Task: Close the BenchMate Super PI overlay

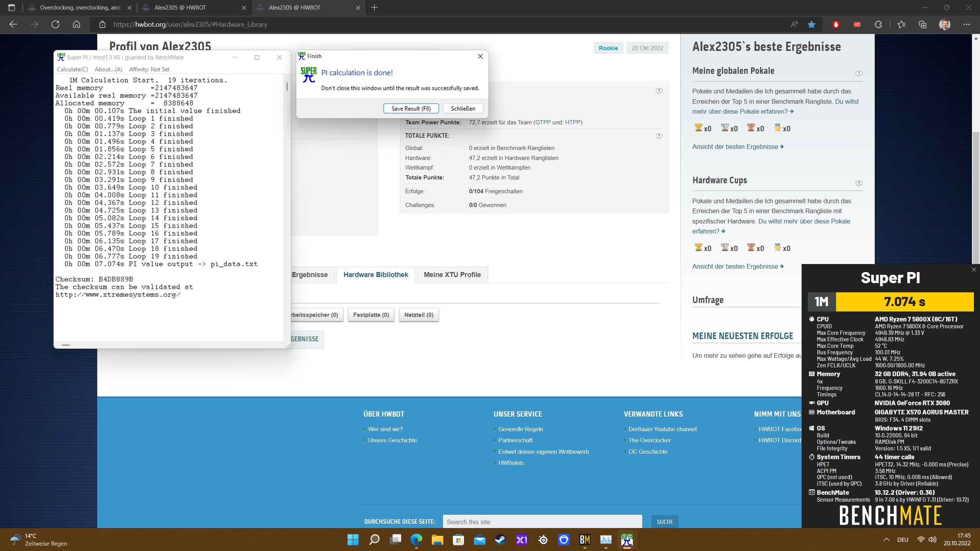Action: pyautogui.click(x=974, y=270)
